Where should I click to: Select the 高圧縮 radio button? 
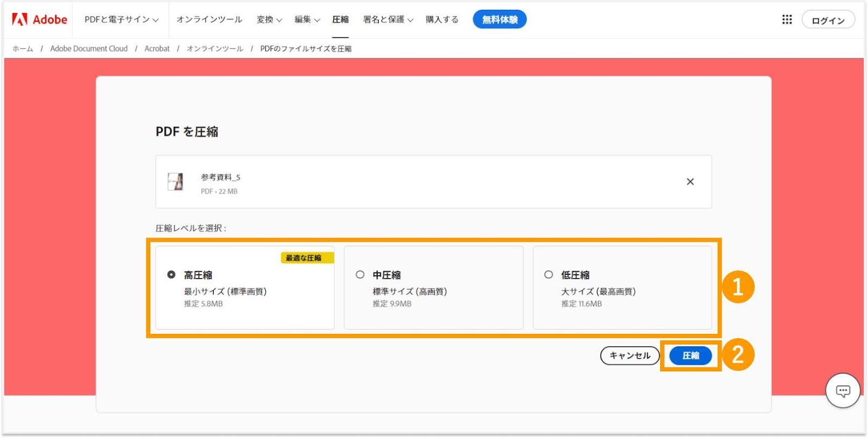click(x=171, y=275)
